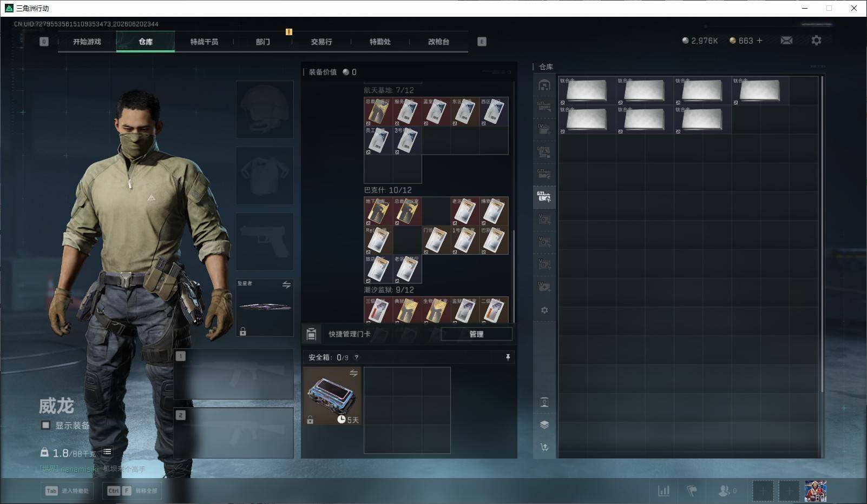Open the 交易行 tab
This screenshot has width=867, height=504.
pyautogui.click(x=321, y=42)
